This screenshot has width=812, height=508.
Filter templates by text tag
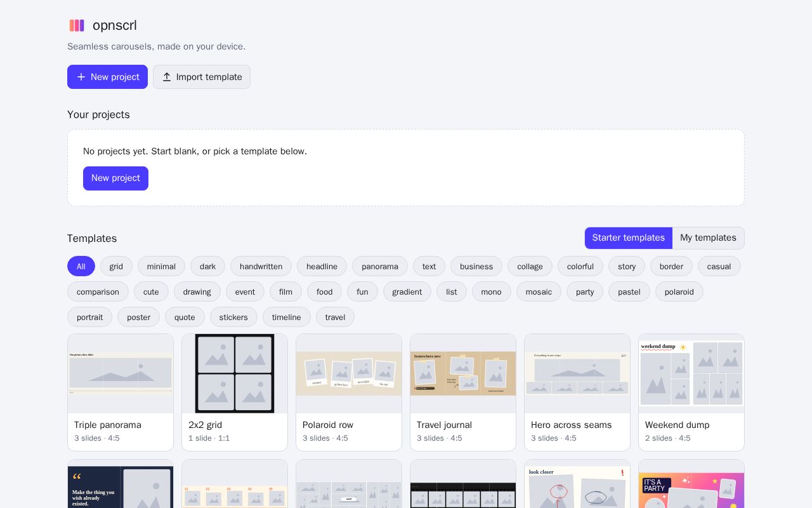point(429,266)
